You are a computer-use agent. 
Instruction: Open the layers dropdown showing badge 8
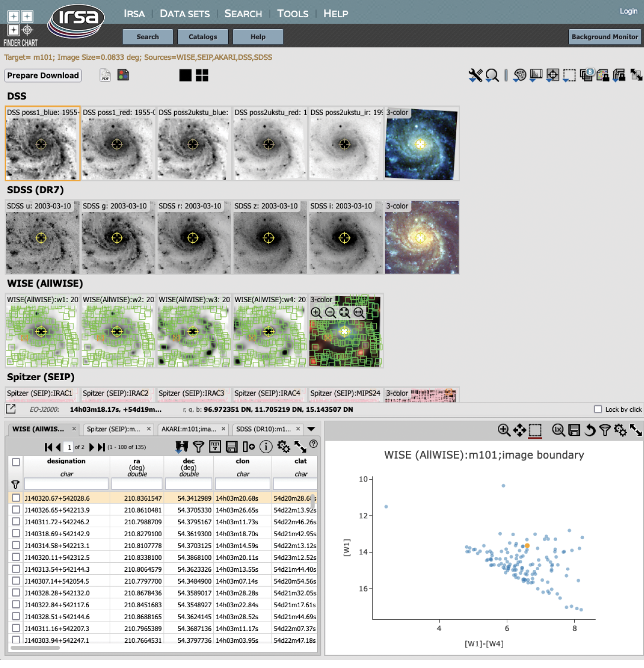pos(586,75)
